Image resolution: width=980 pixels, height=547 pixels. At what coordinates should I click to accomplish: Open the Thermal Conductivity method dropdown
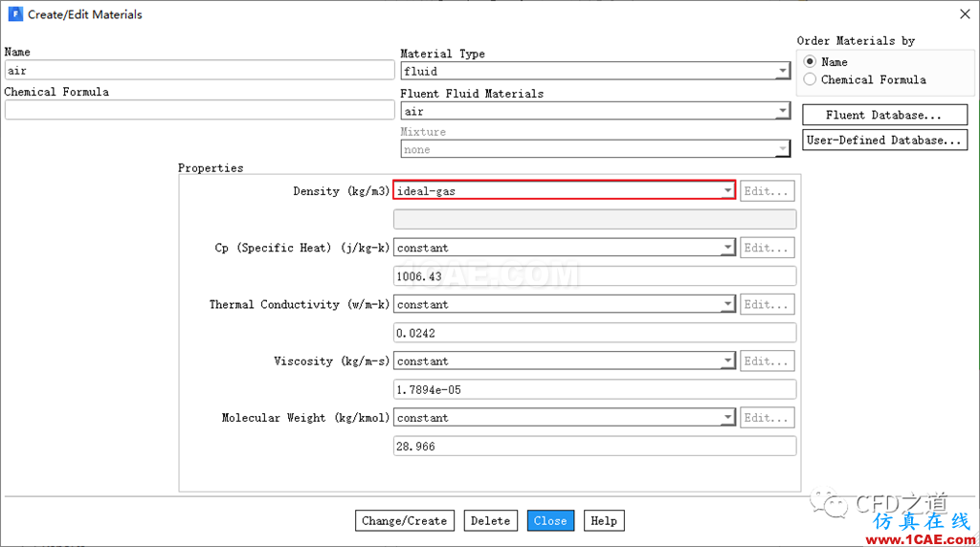pos(564,304)
